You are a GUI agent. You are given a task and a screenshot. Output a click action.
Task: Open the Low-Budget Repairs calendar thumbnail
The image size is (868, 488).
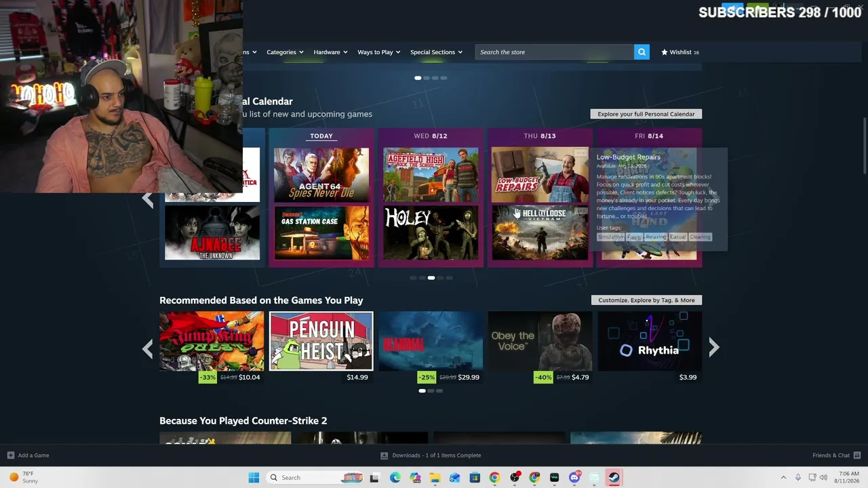pyautogui.click(x=540, y=174)
